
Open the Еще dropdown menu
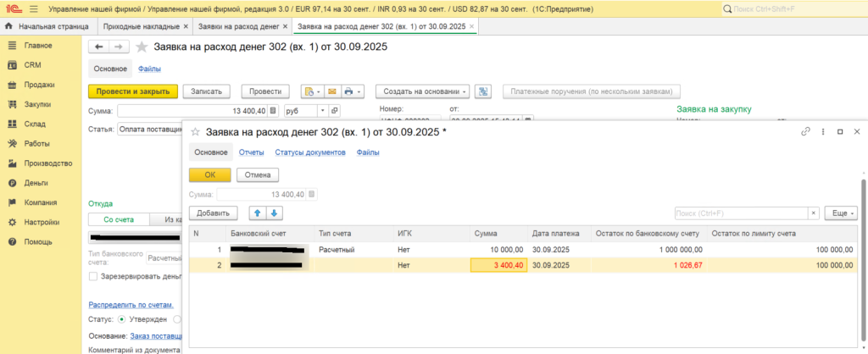pyautogui.click(x=841, y=213)
